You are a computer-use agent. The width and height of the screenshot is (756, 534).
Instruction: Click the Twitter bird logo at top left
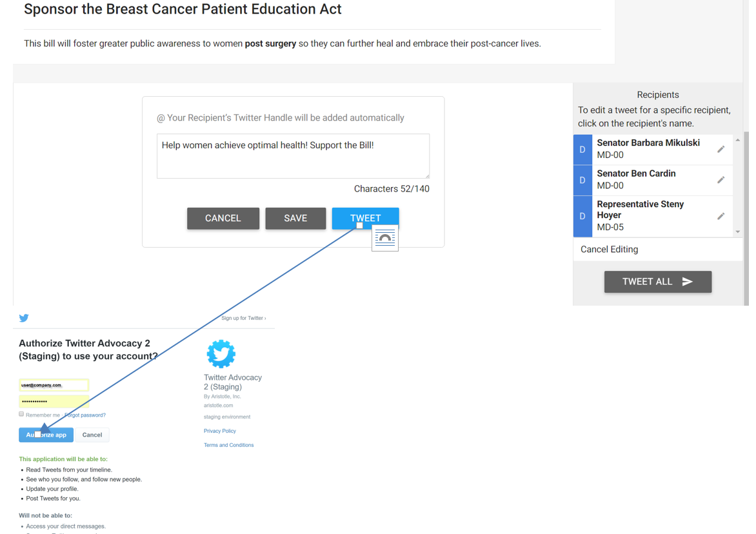[24, 318]
